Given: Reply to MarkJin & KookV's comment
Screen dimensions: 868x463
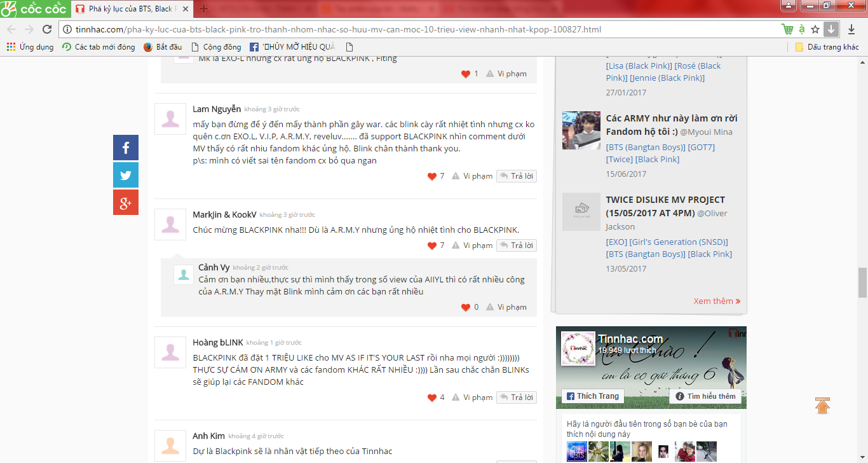Looking at the screenshot, I should (517, 245).
